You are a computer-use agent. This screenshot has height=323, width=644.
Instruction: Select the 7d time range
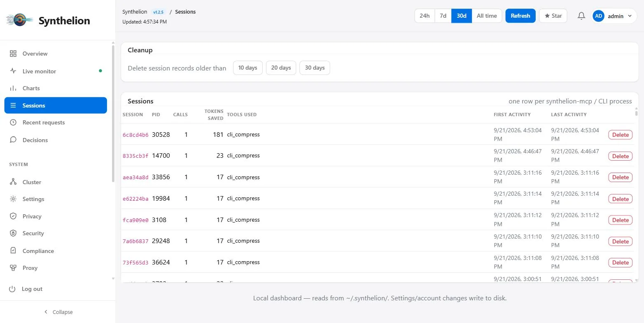click(443, 16)
